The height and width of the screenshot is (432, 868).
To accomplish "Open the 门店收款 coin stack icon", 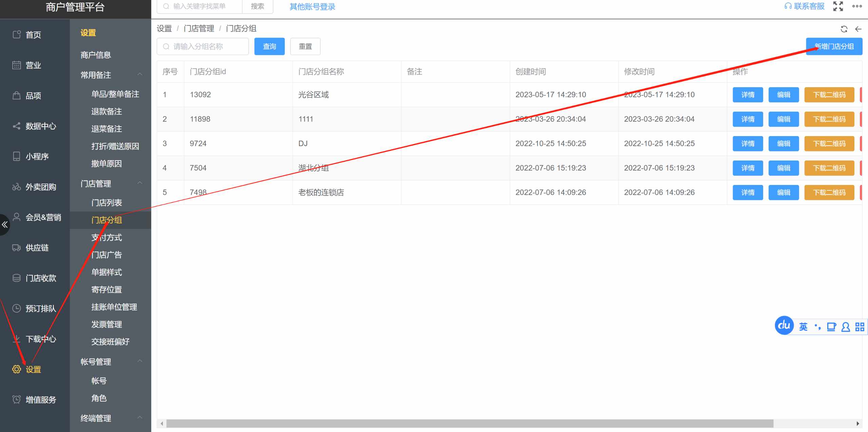I will (x=17, y=278).
